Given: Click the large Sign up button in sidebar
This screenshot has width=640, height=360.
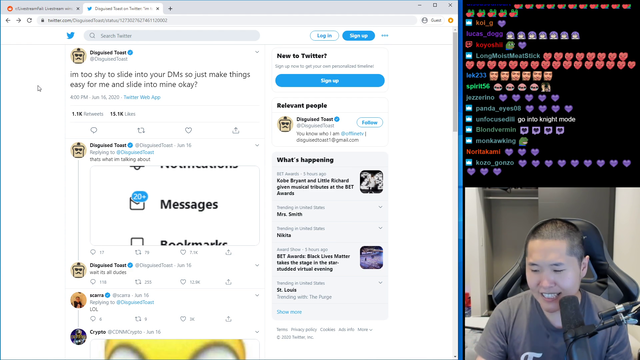Looking at the screenshot, I should coord(330,80).
